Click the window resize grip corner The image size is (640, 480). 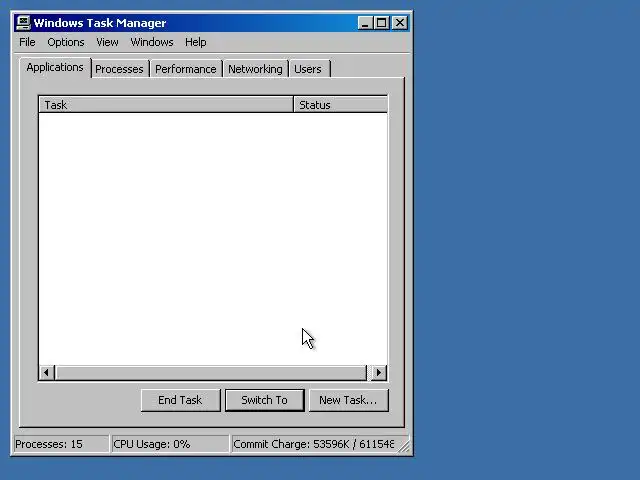[404, 447]
